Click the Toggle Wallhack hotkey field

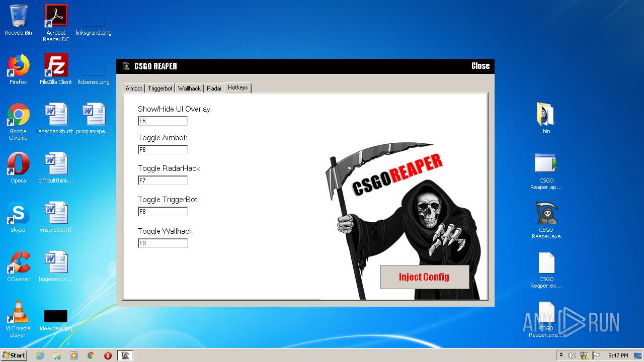(163, 243)
